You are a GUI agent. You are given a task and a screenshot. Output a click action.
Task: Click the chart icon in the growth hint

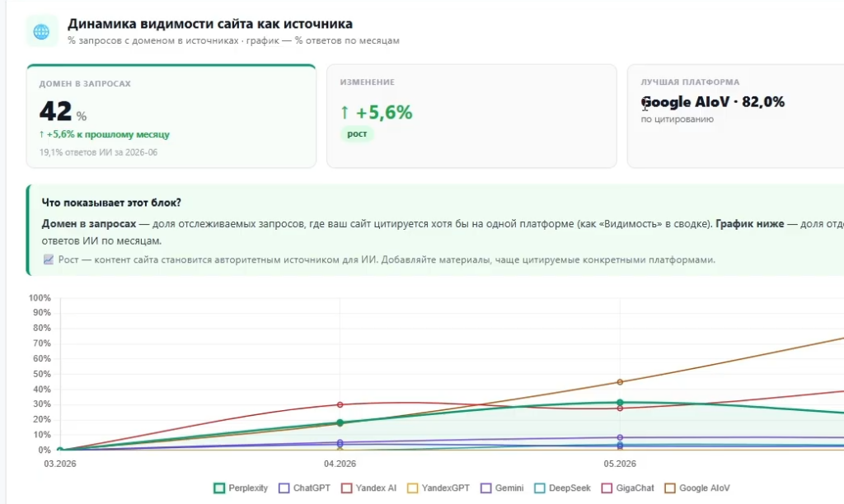coord(49,259)
